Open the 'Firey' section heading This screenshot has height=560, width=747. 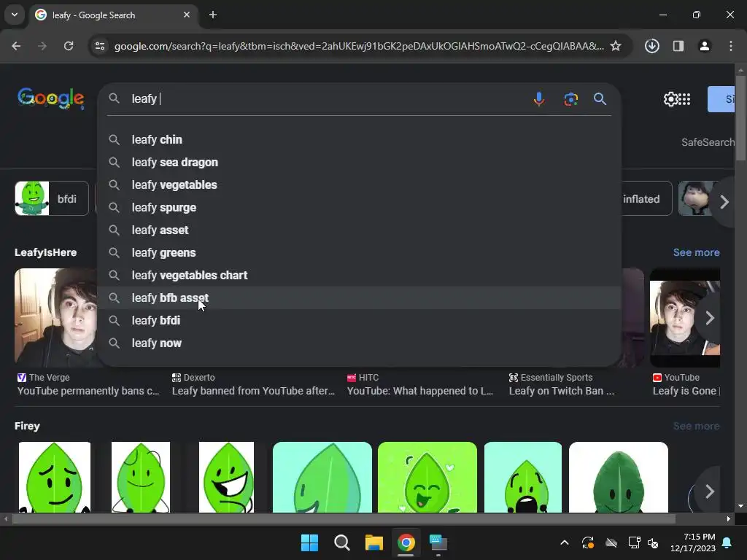coord(27,426)
